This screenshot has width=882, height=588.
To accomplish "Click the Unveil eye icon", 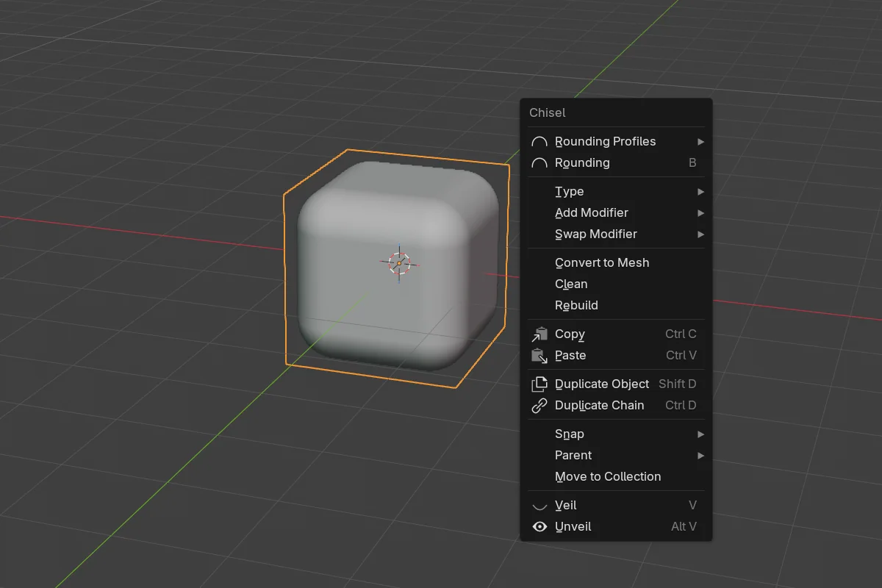I will [x=539, y=526].
